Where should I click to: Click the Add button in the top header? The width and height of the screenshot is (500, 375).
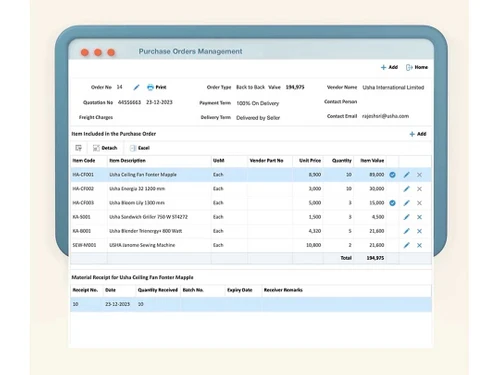[389, 67]
